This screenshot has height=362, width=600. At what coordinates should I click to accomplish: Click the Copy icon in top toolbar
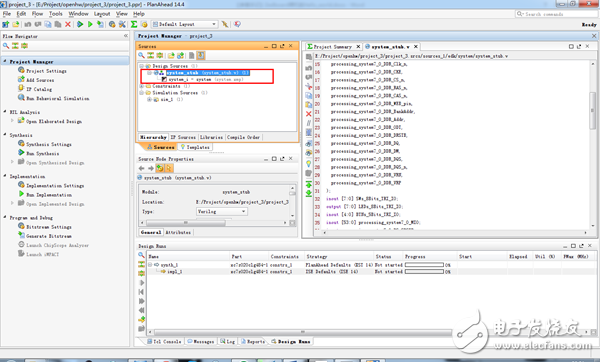click(x=48, y=24)
